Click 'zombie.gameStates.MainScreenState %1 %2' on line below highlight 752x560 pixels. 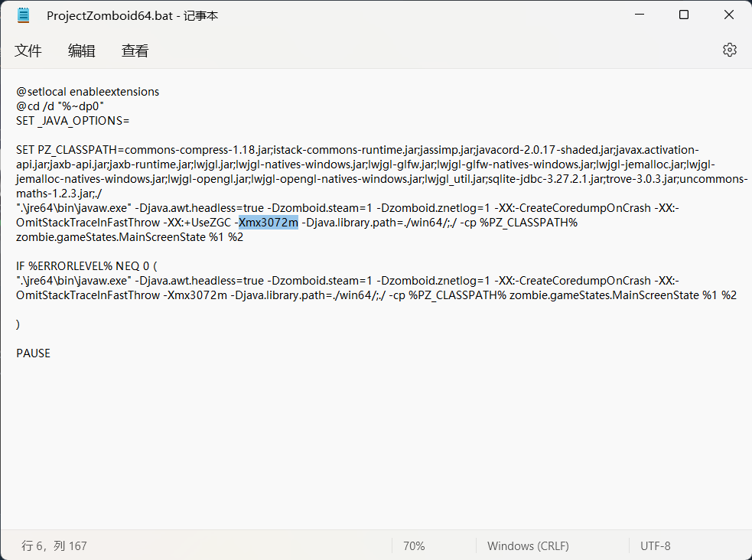pos(129,237)
